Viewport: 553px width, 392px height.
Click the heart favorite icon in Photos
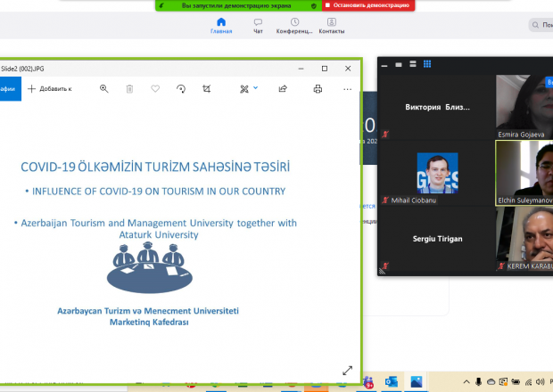pos(155,89)
